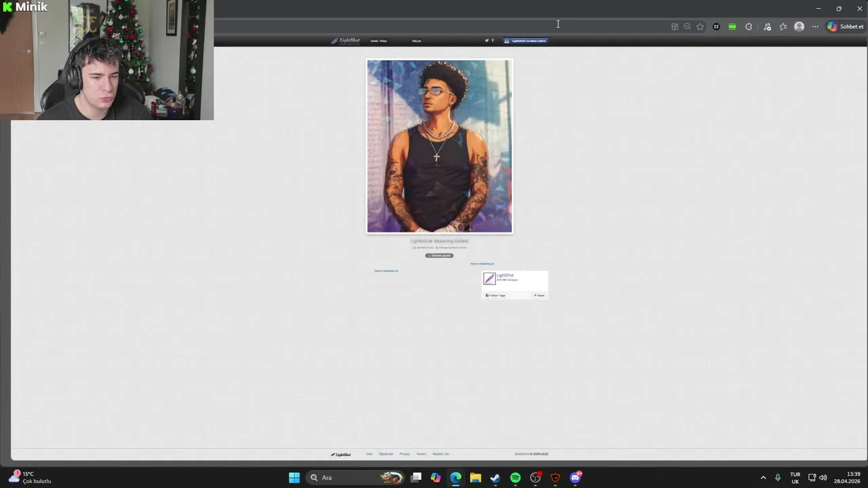Open the black cat-face extension icon
The width and height of the screenshot is (868, 488).
click(716, 26)
